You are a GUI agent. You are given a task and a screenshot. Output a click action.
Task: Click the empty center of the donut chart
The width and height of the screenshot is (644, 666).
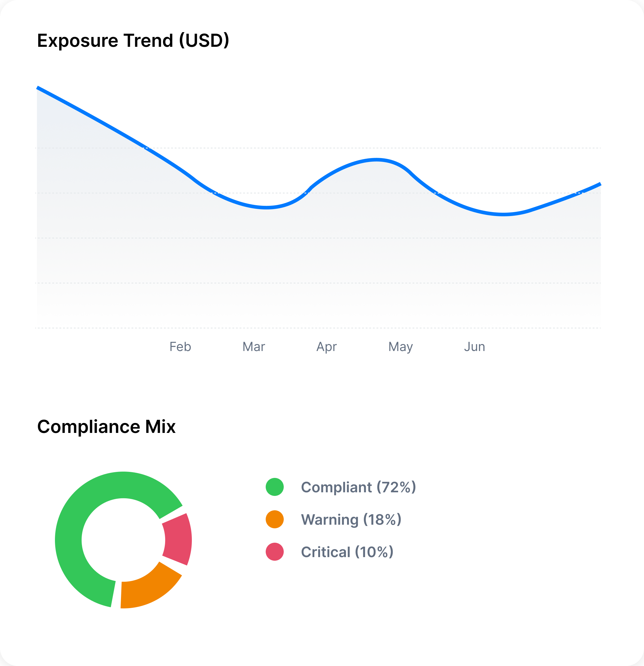pyautogui.click(x=123, y=540)
